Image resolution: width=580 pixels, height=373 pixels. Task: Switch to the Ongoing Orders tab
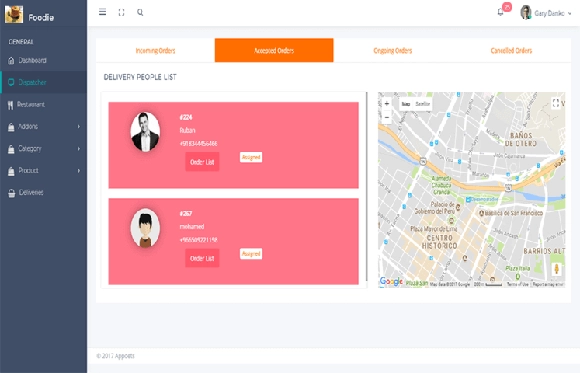pyautogui.click(x=393, y=50)
